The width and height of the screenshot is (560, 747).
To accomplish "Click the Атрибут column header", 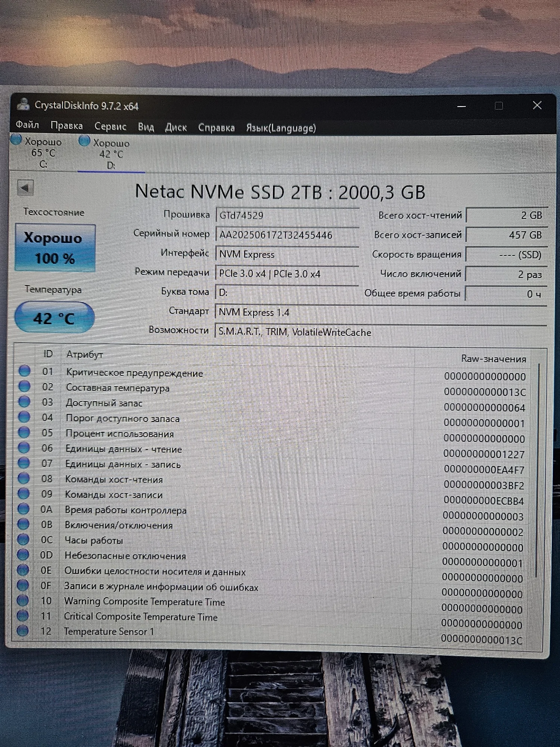I will (x=84, y=354).
